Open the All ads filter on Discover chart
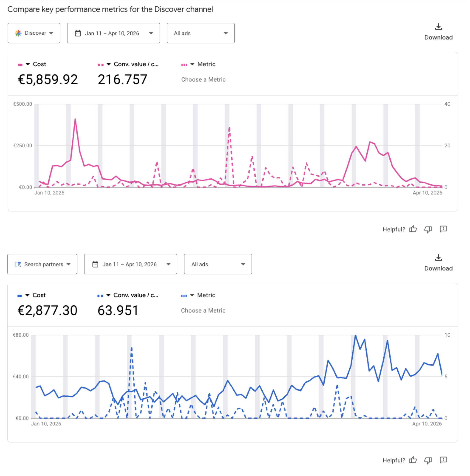Image resolution: width=470 pixels, height=476 pixels. click(200, 33)
